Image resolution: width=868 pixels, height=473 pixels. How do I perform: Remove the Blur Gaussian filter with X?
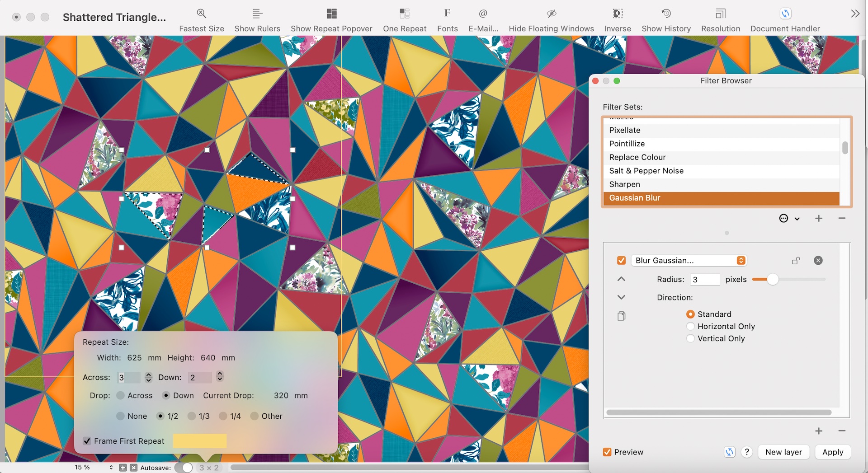pyautogui.click(x=818, y=261)
